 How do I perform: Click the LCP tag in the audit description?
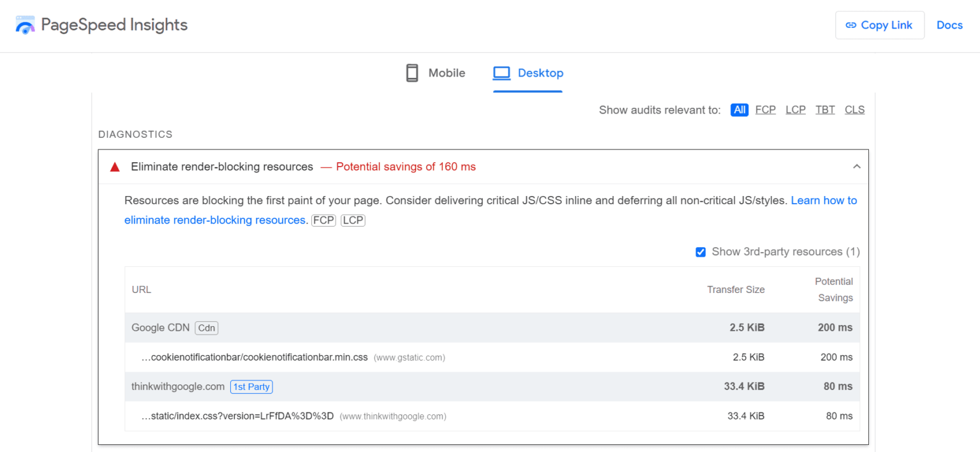click(x=353, y=220)
